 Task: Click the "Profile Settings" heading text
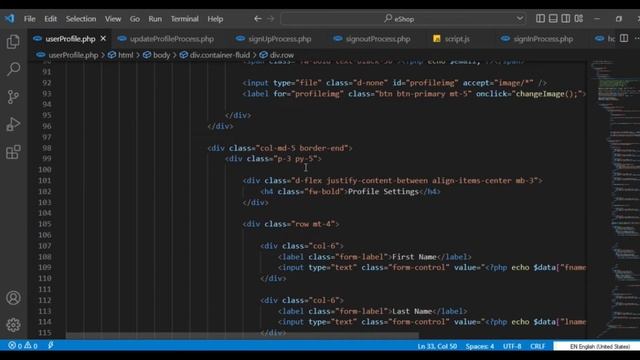383,191
